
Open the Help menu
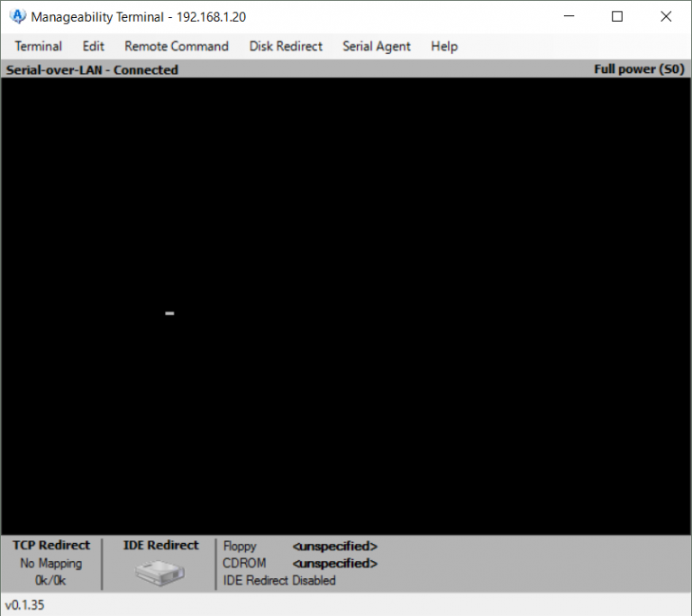tap(444, 46)
